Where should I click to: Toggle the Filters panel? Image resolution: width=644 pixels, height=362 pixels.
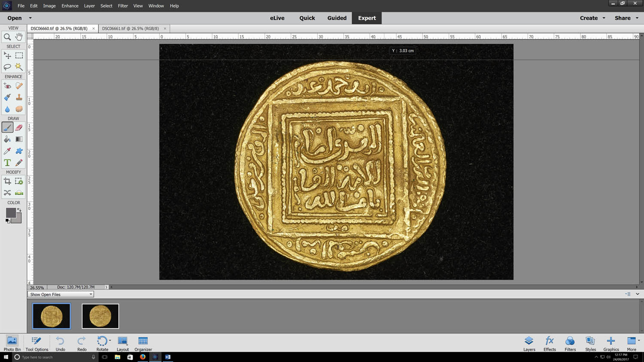570,344
